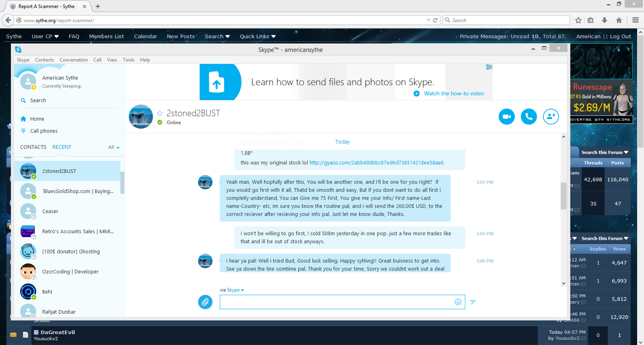The width and height of the screenshot is (644, 345).
Task: Open the browser downloads arrow
Action: click(605, 20)
